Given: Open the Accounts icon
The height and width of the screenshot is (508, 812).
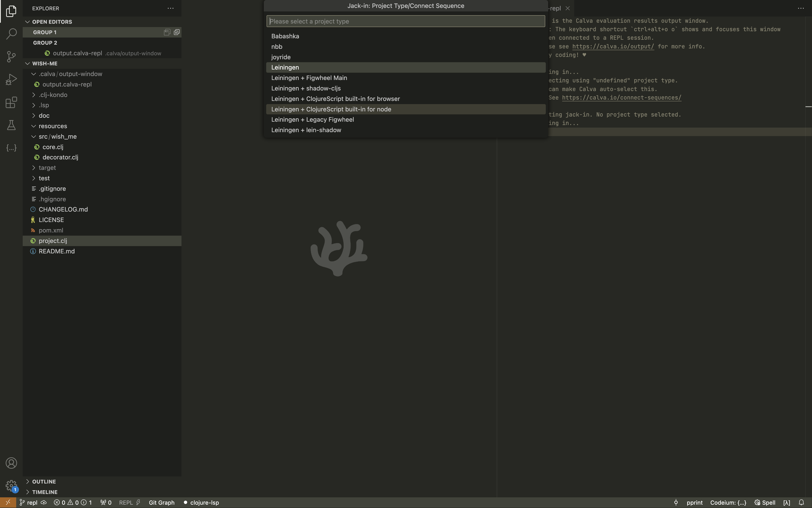Looking at the screenshot, I should (x=11, y=463).
